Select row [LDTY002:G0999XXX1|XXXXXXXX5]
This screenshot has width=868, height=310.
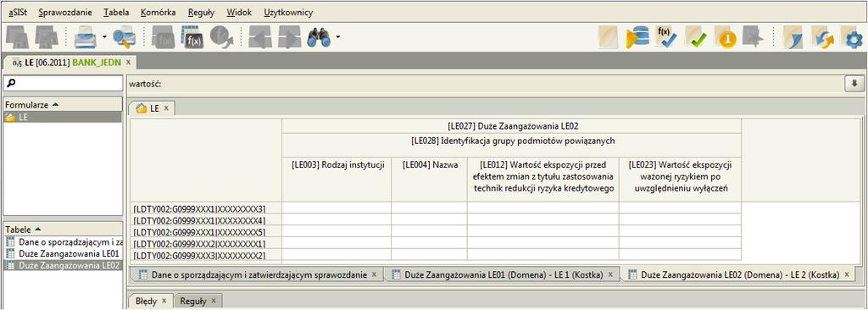tap(206, 231)
